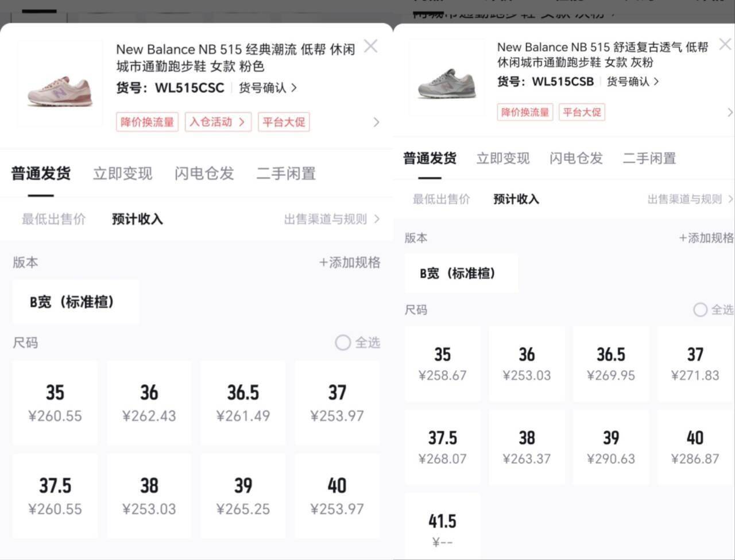The height and width of the screenshot is (560, 735).
Task: Select 普通发货 tab in left panel
Action: (41, 173)
